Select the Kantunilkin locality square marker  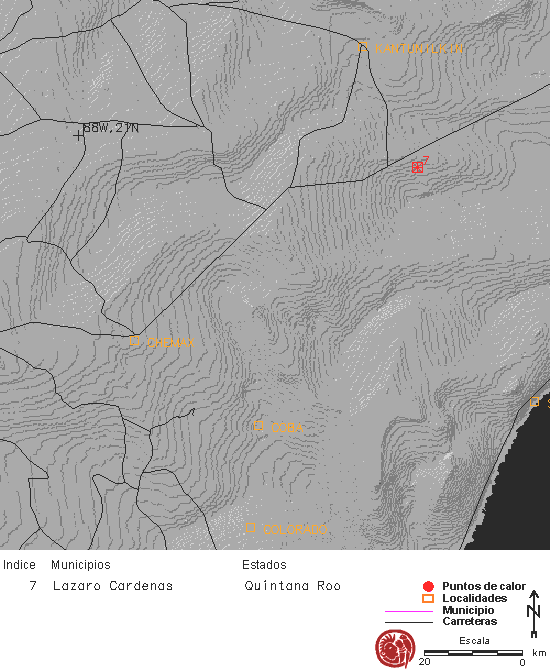tap(363, 46)
